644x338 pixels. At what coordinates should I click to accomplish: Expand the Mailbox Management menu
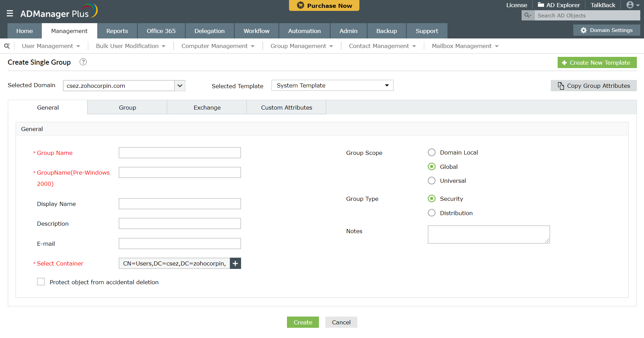pos(465,46)
